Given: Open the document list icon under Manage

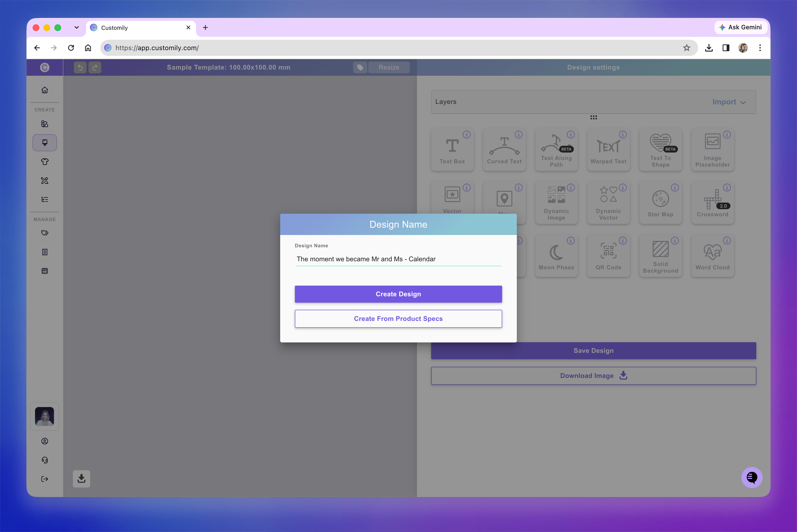Looking at the screenshot, I should pos(44,252).
